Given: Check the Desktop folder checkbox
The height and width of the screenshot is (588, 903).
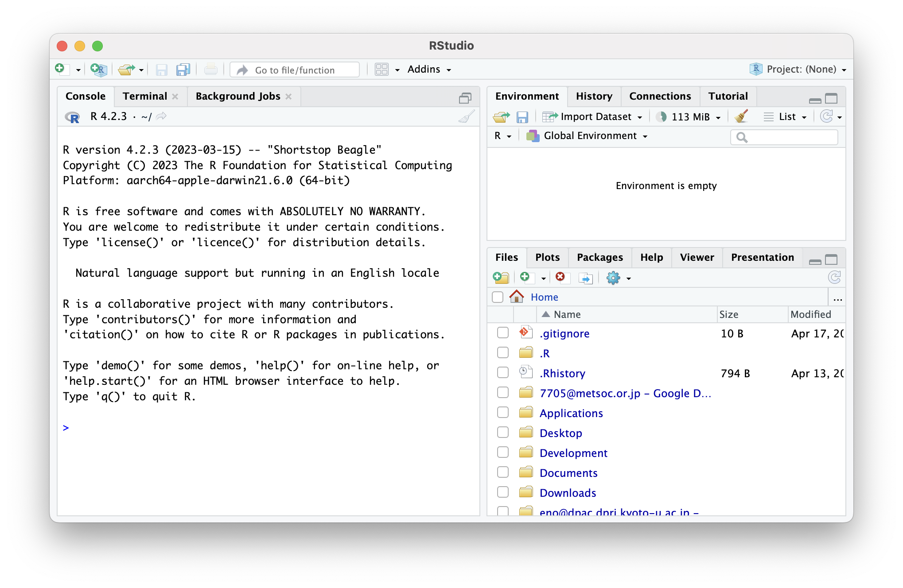Looking at the screenshot, I should pyautogui.click(x=503, y=432).
